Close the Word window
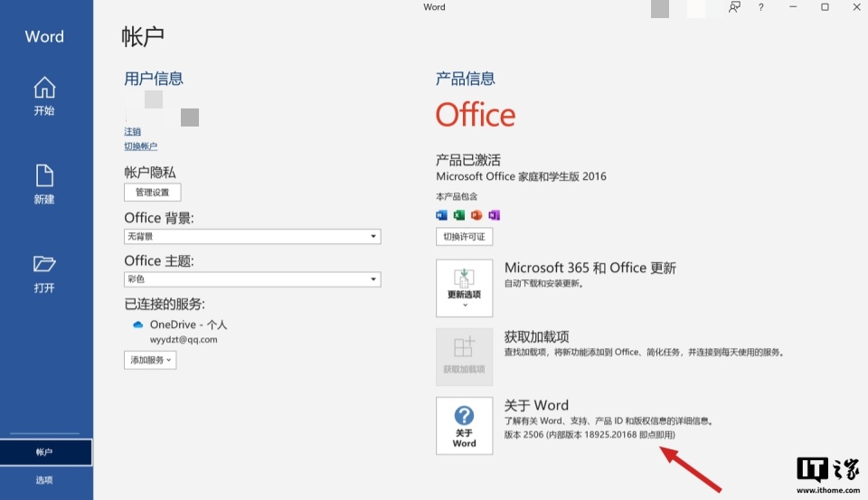This screenshot has height=500, width=868. click(856, 7)
